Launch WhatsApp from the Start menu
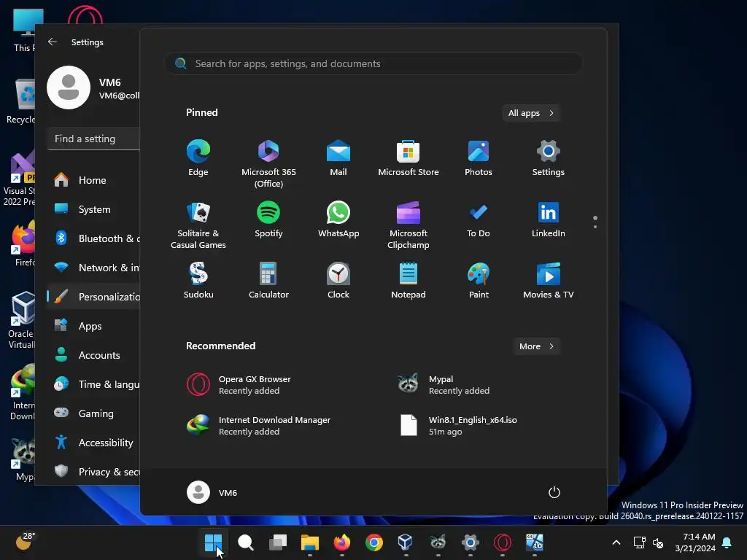Image resolution: width=747 pixels, height=560 pixels. tap(338, 219)
